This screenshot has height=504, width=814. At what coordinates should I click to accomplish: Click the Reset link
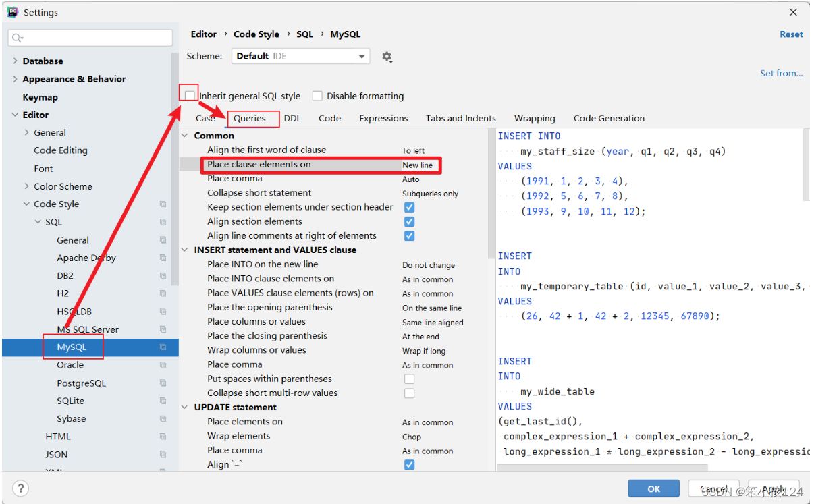[x=791, y=34]
